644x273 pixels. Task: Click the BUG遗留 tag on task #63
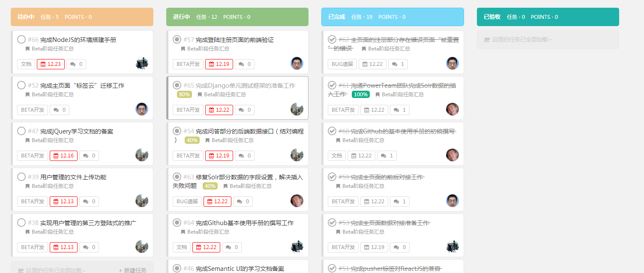[187, 202]
